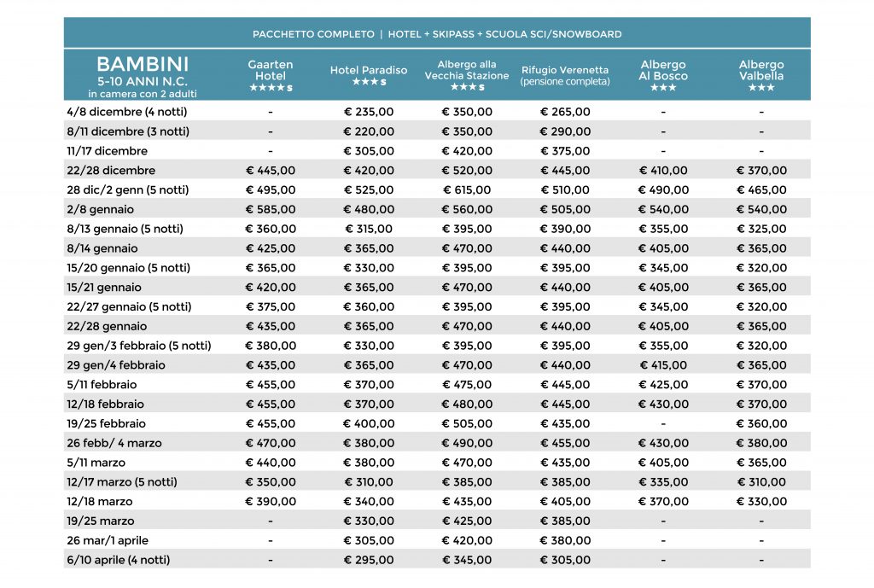874x588 pixels.
Task: Click the '15/21 gennaio' row label
Action: pyautogui.click(x=104, y=288)
